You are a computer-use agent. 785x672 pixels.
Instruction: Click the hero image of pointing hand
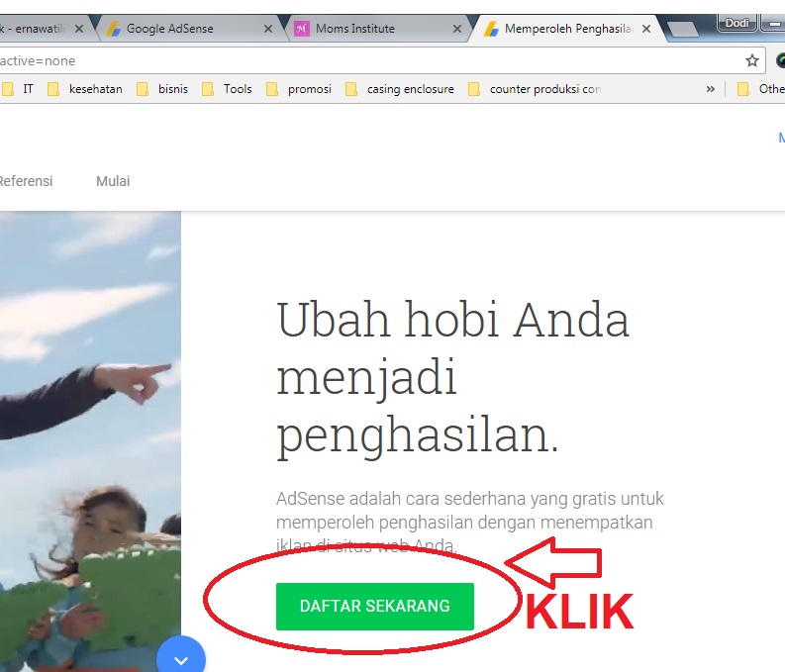point(90,441)
